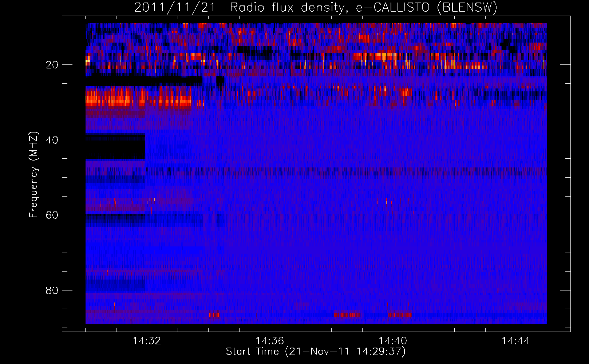Click the Start Time axis label
The image size is (589, 364).
click(x=316, y=352)
